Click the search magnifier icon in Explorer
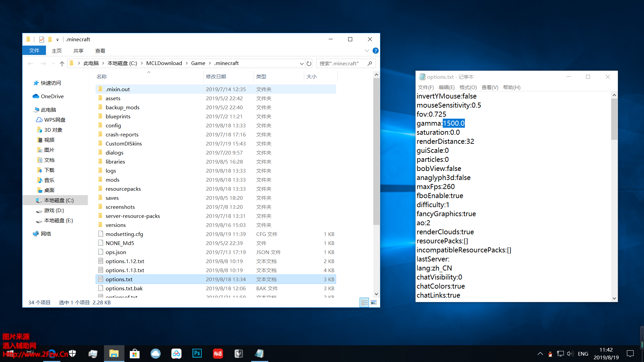644x362 pixels. click(x=370, y=63)
